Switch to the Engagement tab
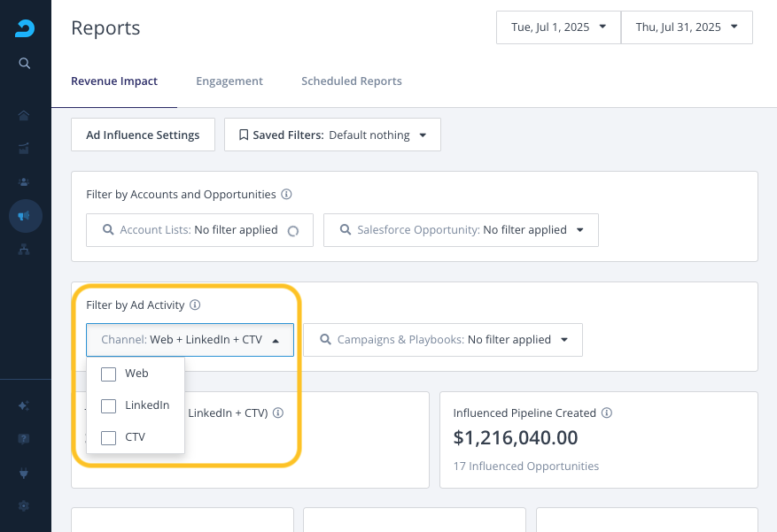Screen dimensions: 777x532 pyautogui.click(x=229, y=81)
